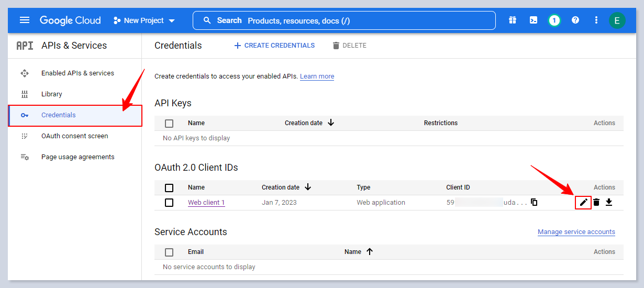Check the select-all box for Service Accounts
The image size is (644, 288).
[169, 252]
